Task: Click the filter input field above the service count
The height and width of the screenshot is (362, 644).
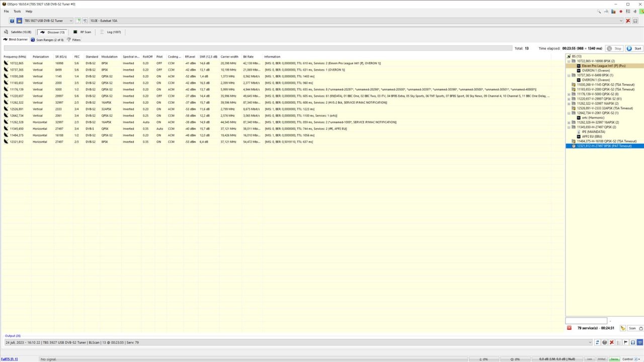Action: [585, 320]
